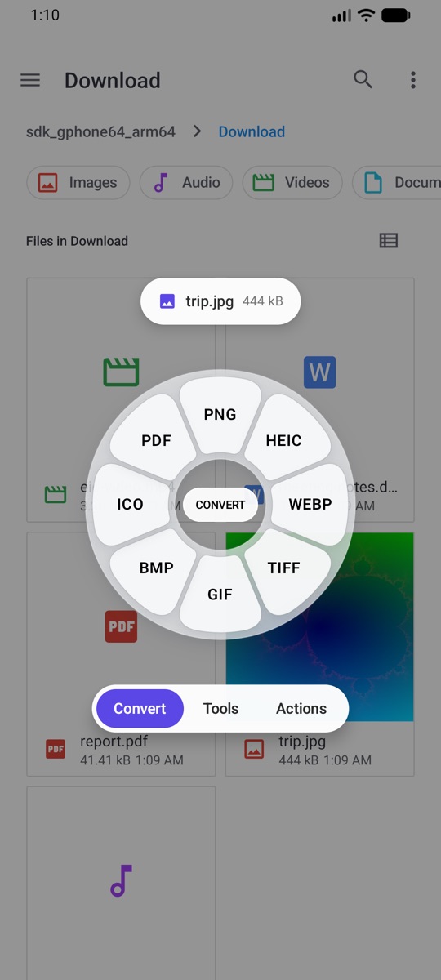Tap the center CONVERT button
This screenshot has width=441, height=980.
tap(220, 505)
